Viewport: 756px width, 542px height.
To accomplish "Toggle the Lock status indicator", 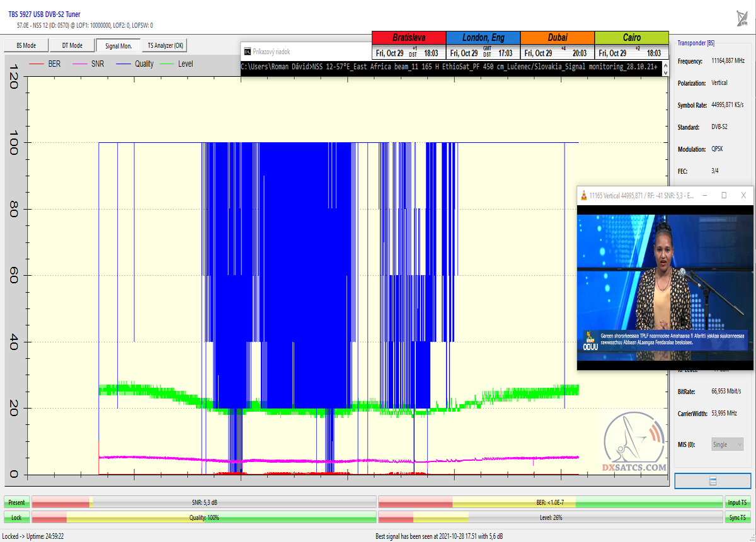I will click(x=16, y=517).
